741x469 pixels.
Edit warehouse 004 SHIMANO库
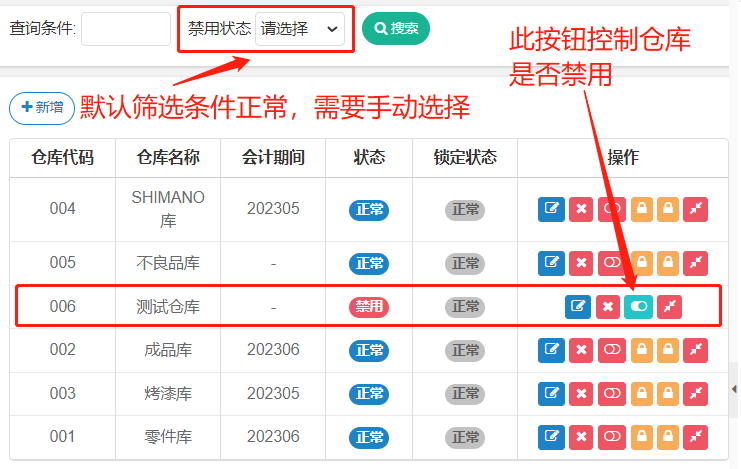[551, 209]
